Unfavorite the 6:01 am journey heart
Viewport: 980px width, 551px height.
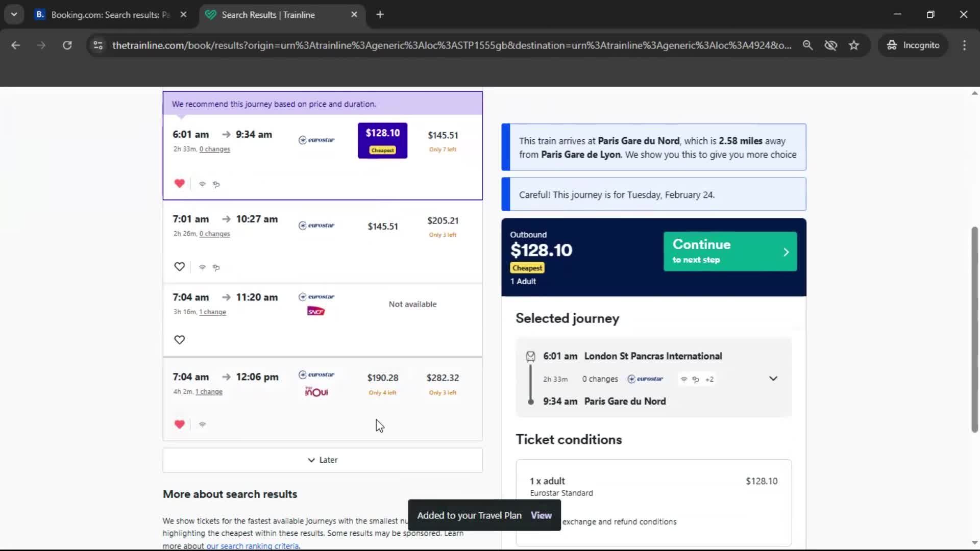pyautogui.click(x=179, y=184)
